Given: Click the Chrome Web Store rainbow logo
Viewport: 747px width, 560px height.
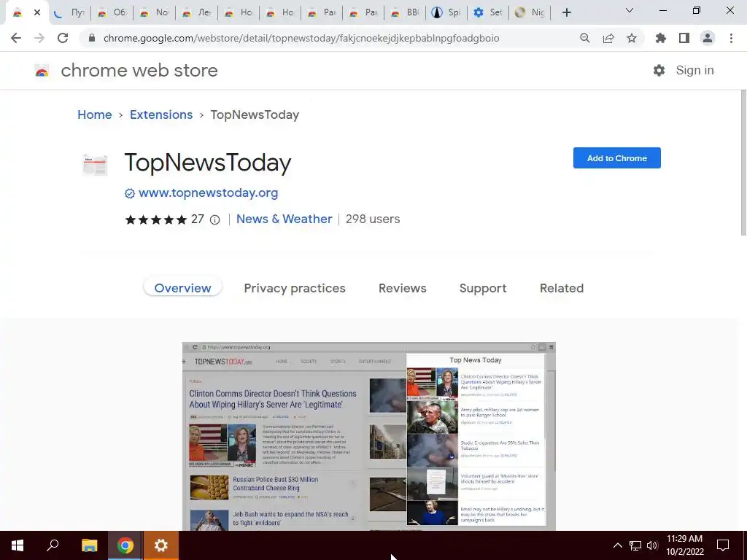Looking at the screenshot, I should pyautogui.click(x=42, y=71).
